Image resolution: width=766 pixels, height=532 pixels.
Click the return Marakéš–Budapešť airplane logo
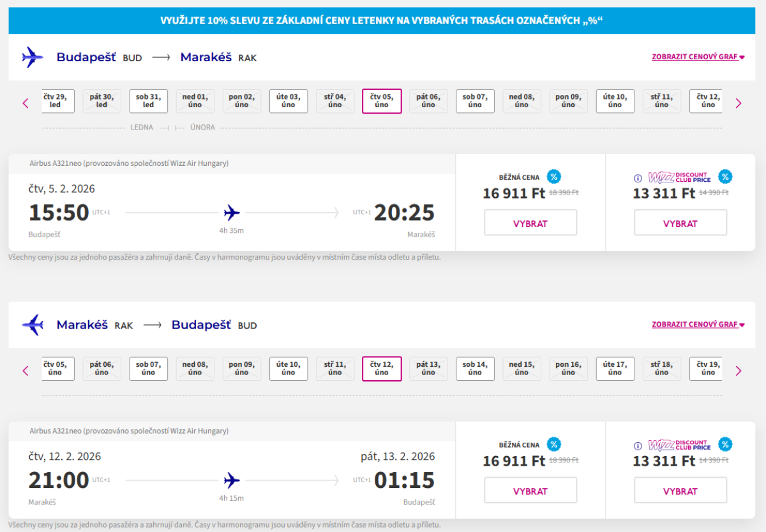pyautogui.click(x=32, y=325)
